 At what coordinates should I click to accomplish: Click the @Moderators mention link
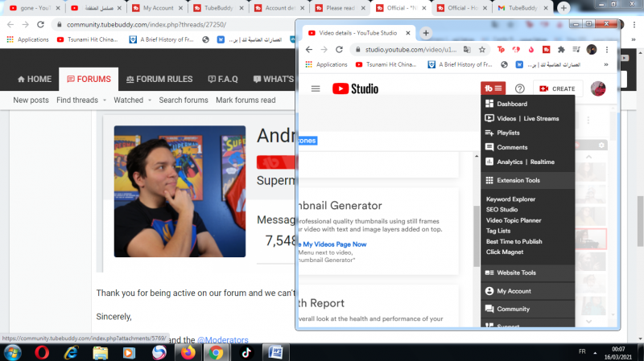point(222,341)
